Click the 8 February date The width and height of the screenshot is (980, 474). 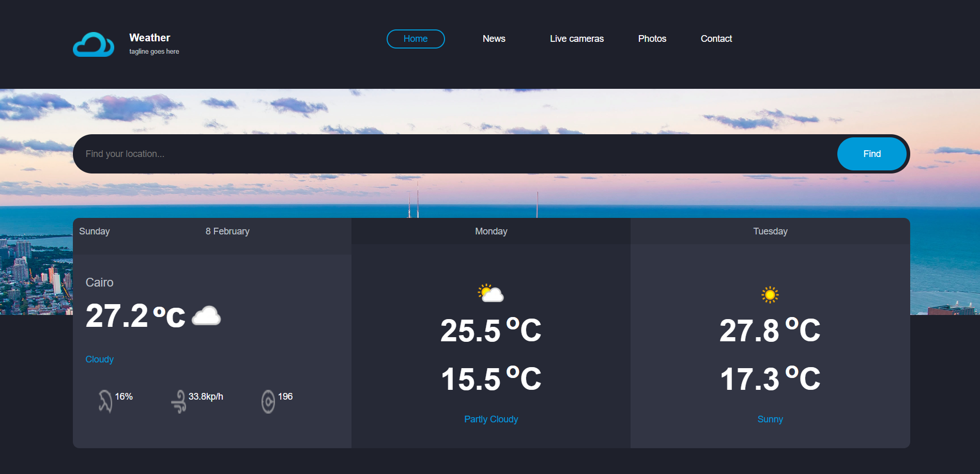coord(227,231)
